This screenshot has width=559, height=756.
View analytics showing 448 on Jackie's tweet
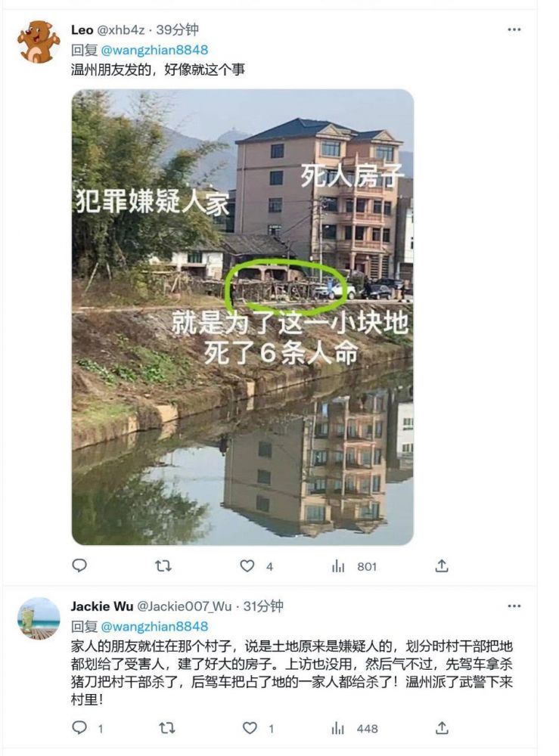tap(338, 728)
